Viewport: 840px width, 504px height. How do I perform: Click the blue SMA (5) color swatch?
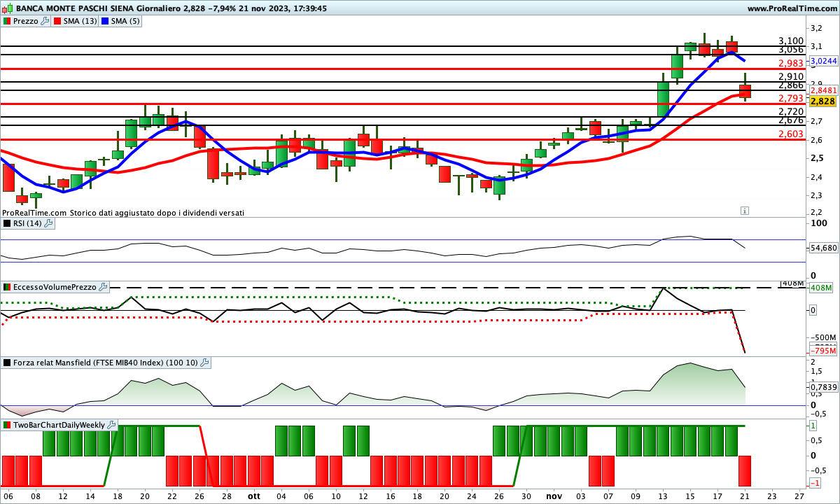(106, 21)
